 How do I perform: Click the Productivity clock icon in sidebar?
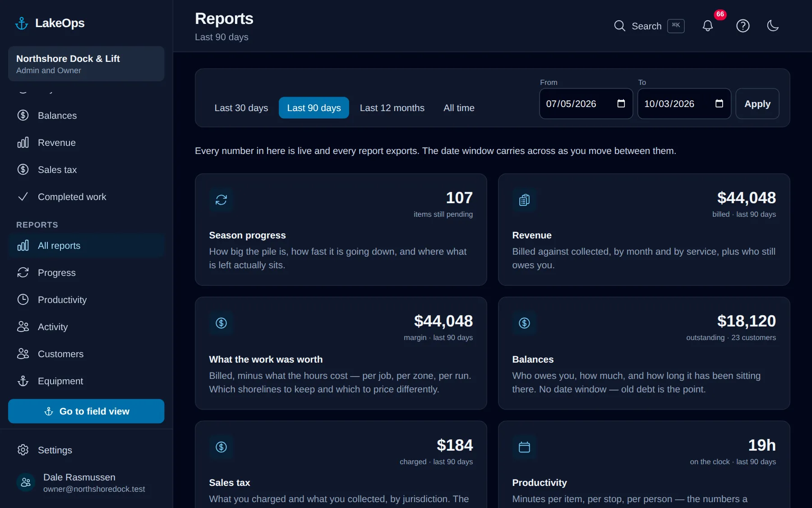[23, 299]
